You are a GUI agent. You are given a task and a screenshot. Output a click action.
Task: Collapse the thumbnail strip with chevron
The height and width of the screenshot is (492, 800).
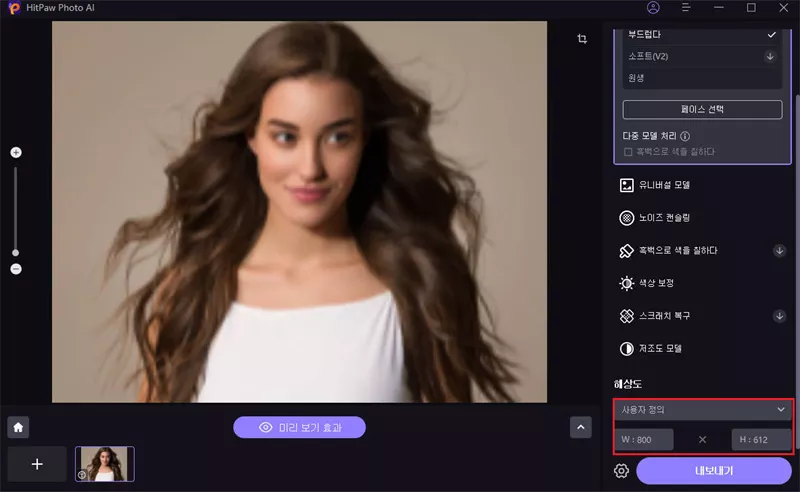pyautogui.click(x=581, y=427)
